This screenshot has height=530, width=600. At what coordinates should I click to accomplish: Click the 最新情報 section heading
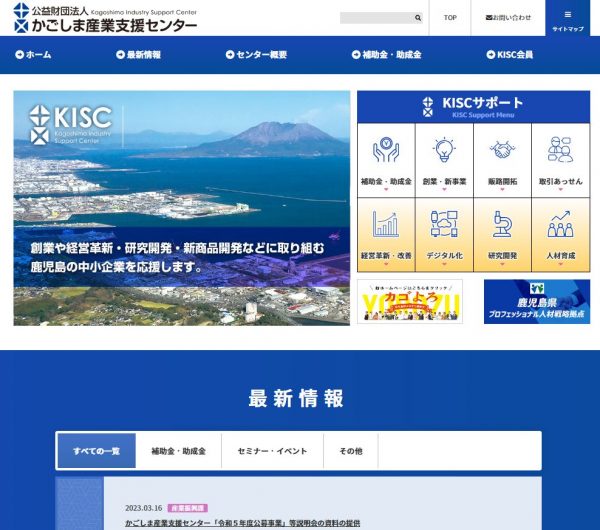[296, 398]
